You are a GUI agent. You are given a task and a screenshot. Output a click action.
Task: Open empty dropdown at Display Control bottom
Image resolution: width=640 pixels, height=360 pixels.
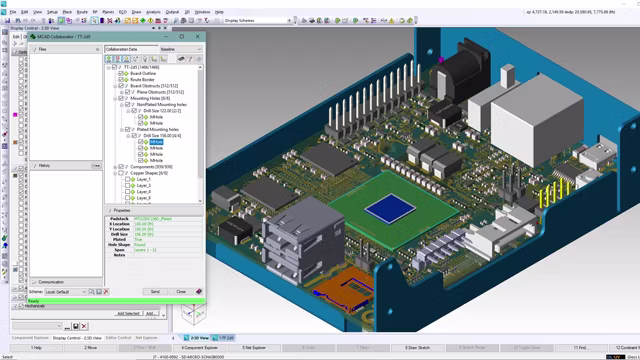pos(37,326)
